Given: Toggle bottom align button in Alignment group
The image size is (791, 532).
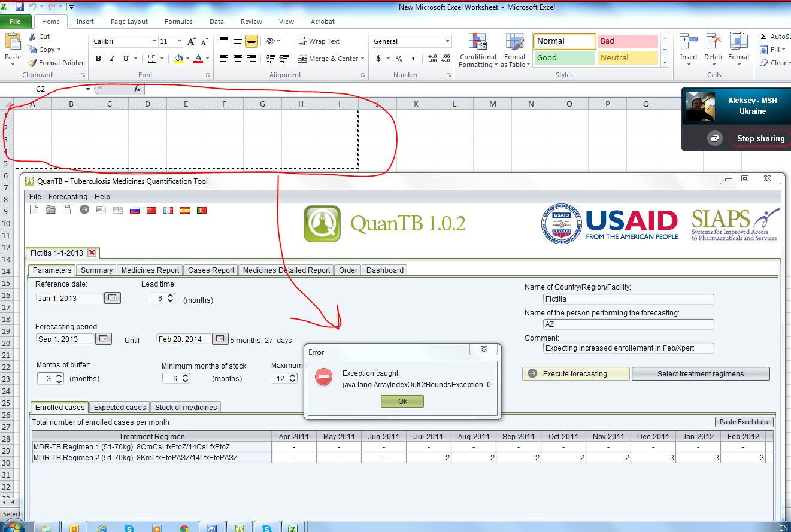Looking at the screenshot, I should coord(251,41).
